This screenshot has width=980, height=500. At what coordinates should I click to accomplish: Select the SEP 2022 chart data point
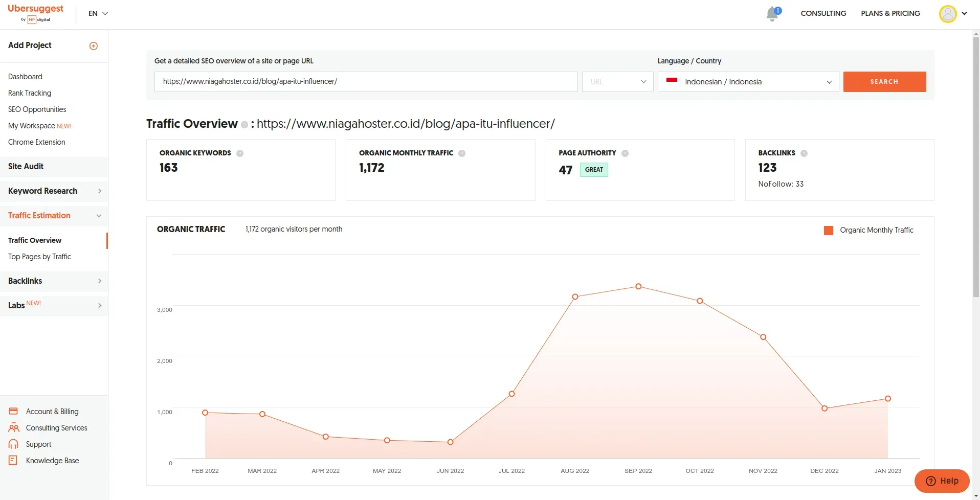638,287
